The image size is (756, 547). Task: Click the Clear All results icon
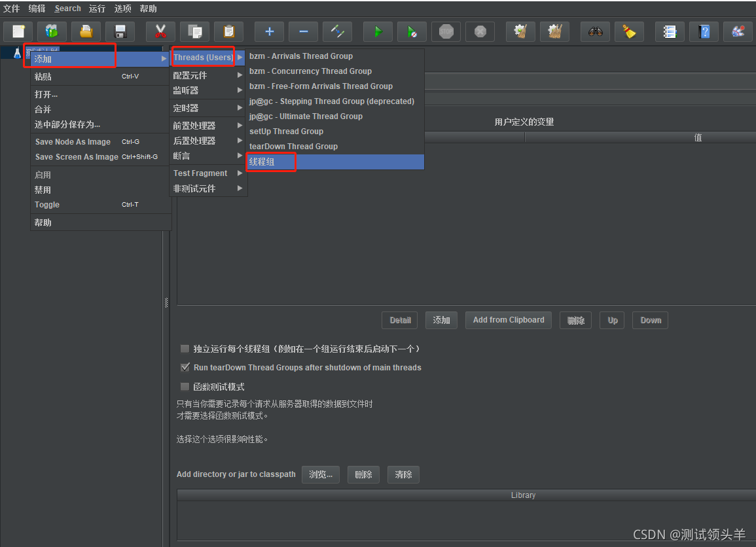(554, 32)
